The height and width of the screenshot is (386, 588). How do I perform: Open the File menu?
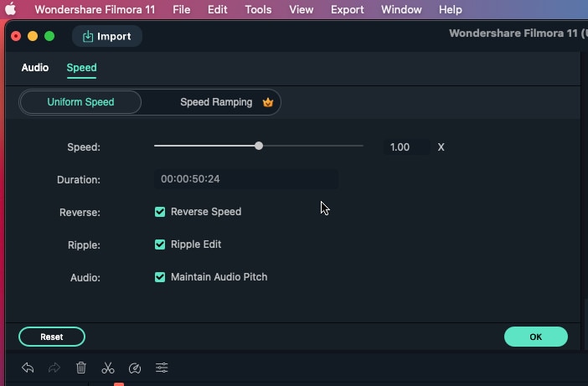(x=182, y=9)
